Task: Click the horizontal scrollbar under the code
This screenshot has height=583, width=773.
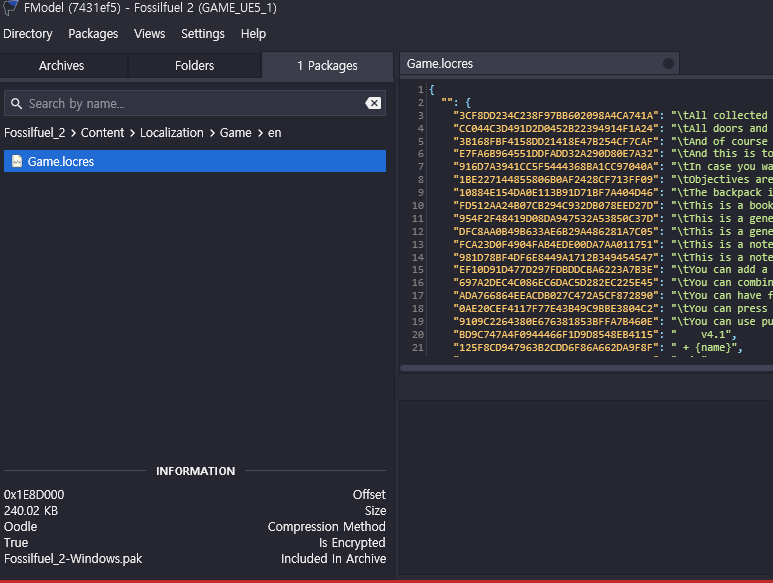Action: tap(584, 368)
